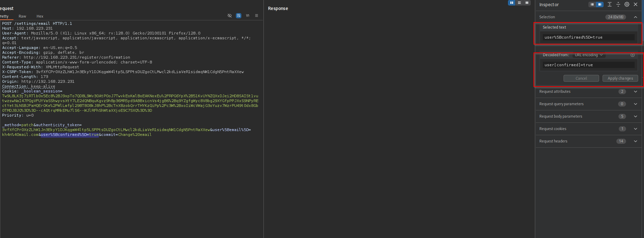
Task: Collapse the Selection section chevron
Action: point(635,17)
